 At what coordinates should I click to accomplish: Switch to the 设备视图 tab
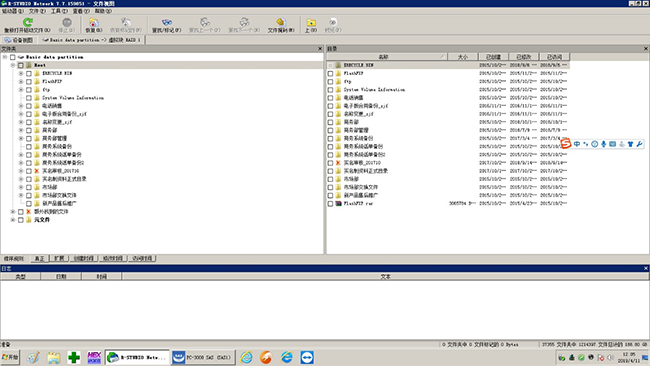click(19, 40)
